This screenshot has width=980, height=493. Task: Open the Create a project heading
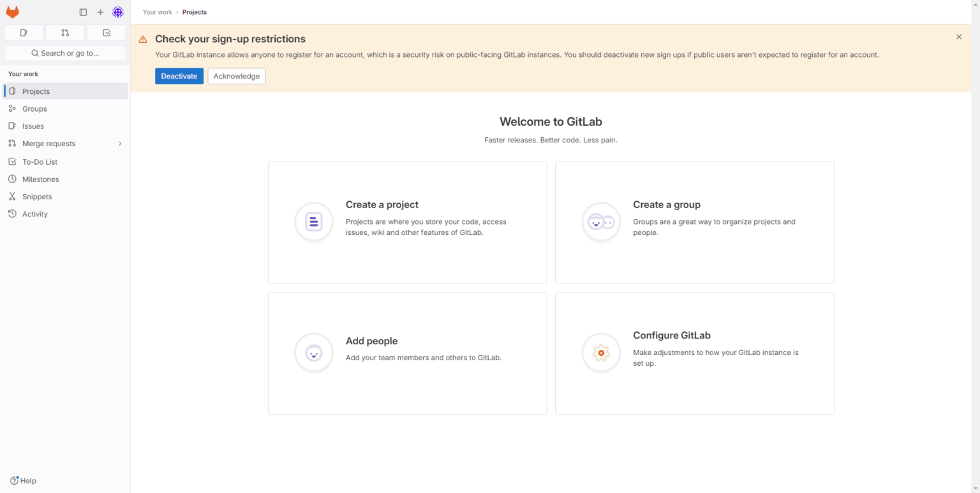382,204
